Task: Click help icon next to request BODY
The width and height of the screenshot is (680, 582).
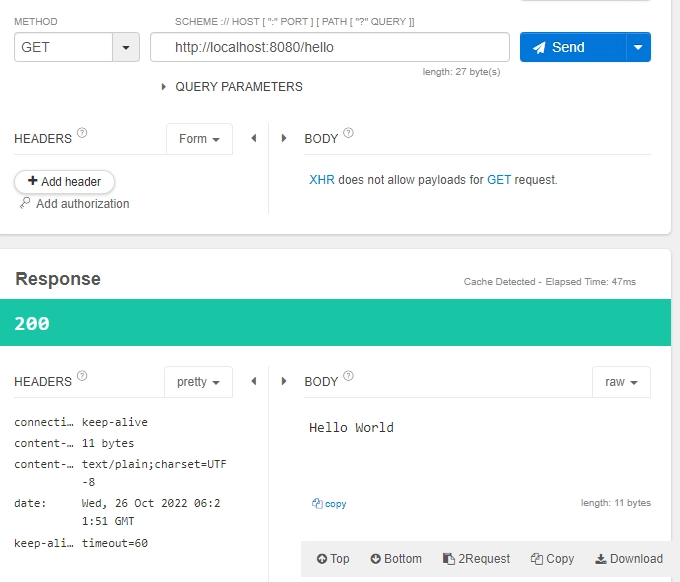Action: click(x=348, y=133)
